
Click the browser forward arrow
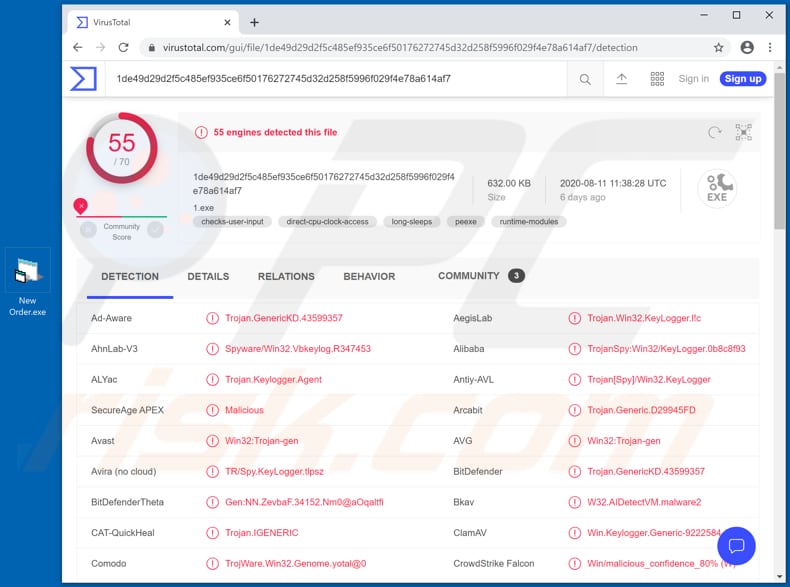[x=100, y=47]
